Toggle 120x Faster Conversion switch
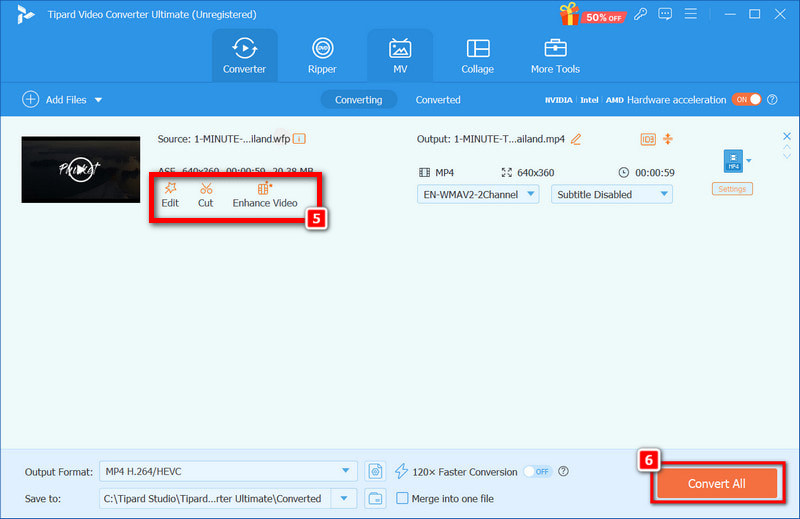The width and height of the screenshot is (800, 519). 537,472
